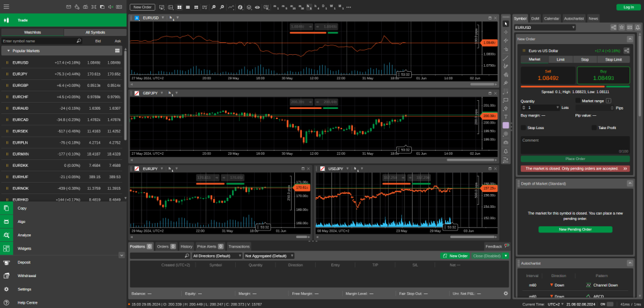This screenshot has width=644, height=308.
Task: Click into the order Comment field
Action: (575, 145)
